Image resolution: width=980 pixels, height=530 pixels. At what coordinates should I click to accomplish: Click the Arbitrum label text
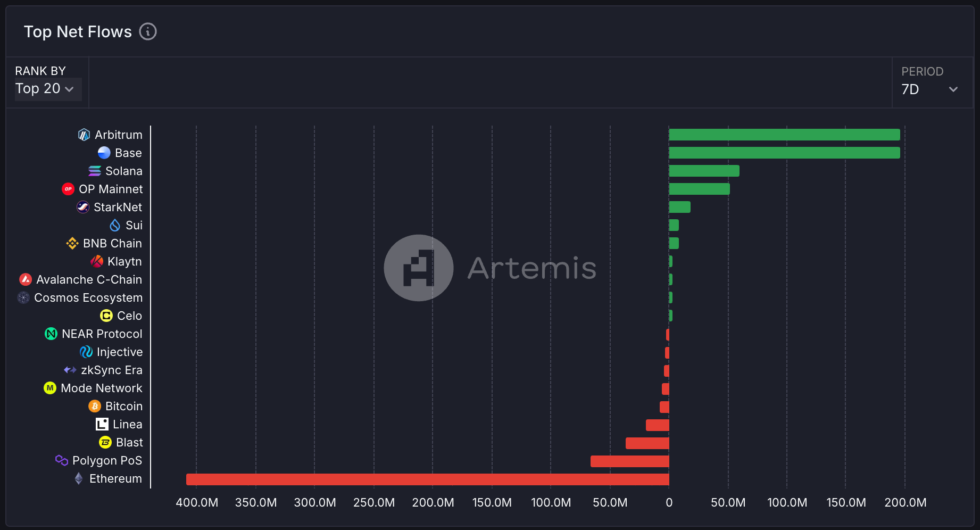coord(119,135)
